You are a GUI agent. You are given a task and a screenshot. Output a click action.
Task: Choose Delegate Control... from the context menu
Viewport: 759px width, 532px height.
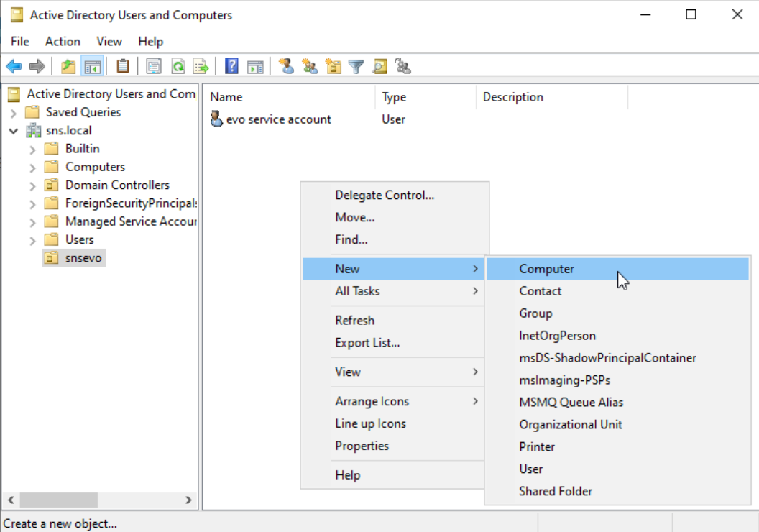[394, 195]
